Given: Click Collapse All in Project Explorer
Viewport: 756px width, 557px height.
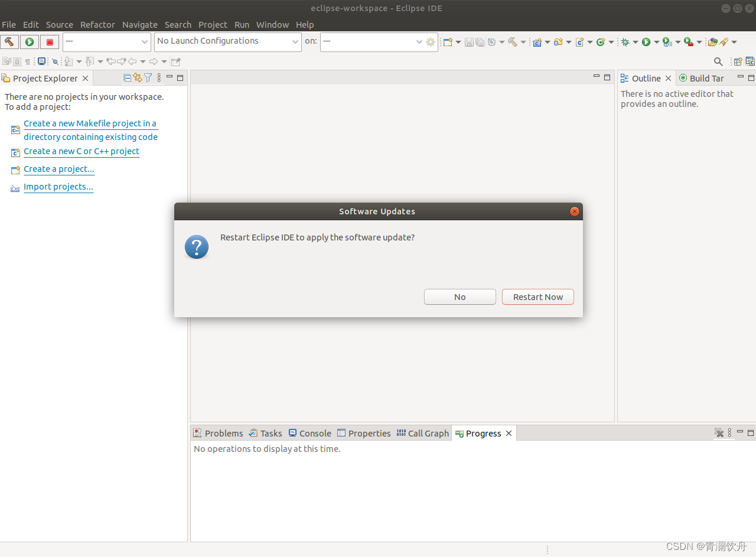Looking at the screenshot, I should pyautogui.click(x=127, y=78).
